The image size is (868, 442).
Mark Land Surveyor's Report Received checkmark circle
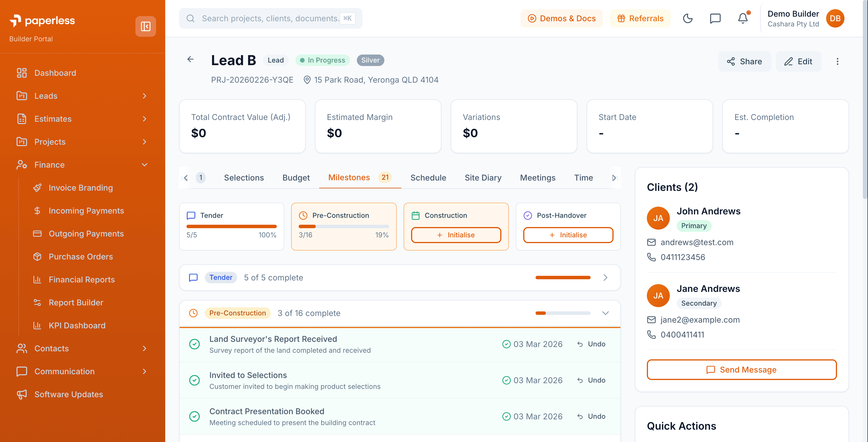tap(194, 344)
